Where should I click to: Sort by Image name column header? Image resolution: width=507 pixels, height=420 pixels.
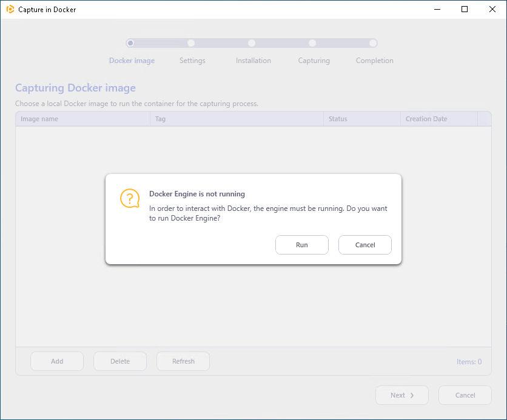(x=82, y=119)
